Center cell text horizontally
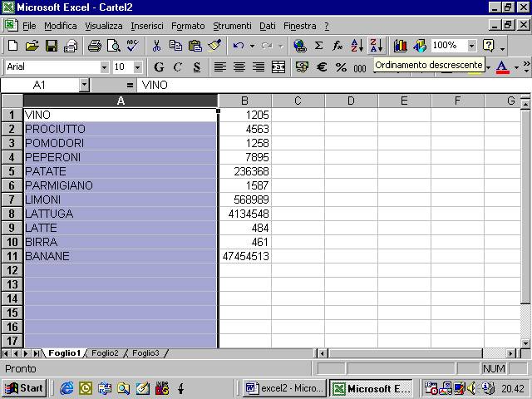 click(x=239, y=66)
